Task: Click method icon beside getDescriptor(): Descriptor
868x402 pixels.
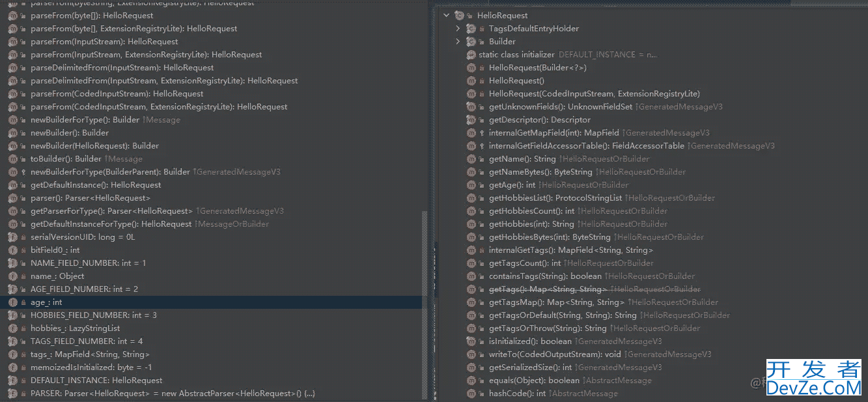Action: (471, 119)
